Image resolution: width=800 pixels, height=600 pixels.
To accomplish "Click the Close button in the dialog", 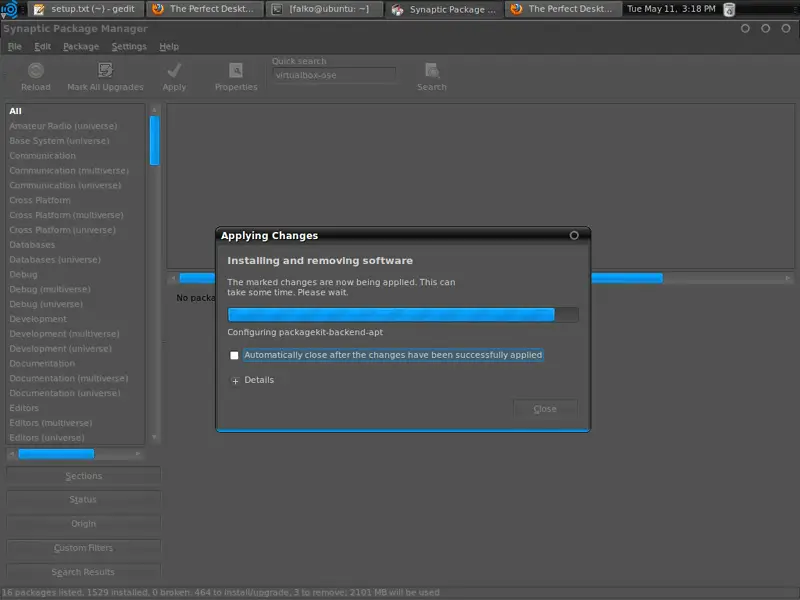I will [545, 409].
